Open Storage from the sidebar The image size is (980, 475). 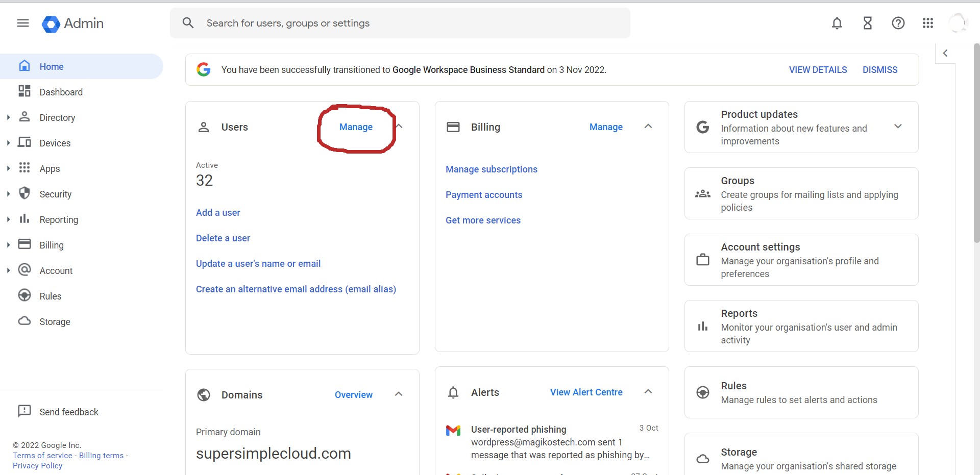(x=82, y=321)
